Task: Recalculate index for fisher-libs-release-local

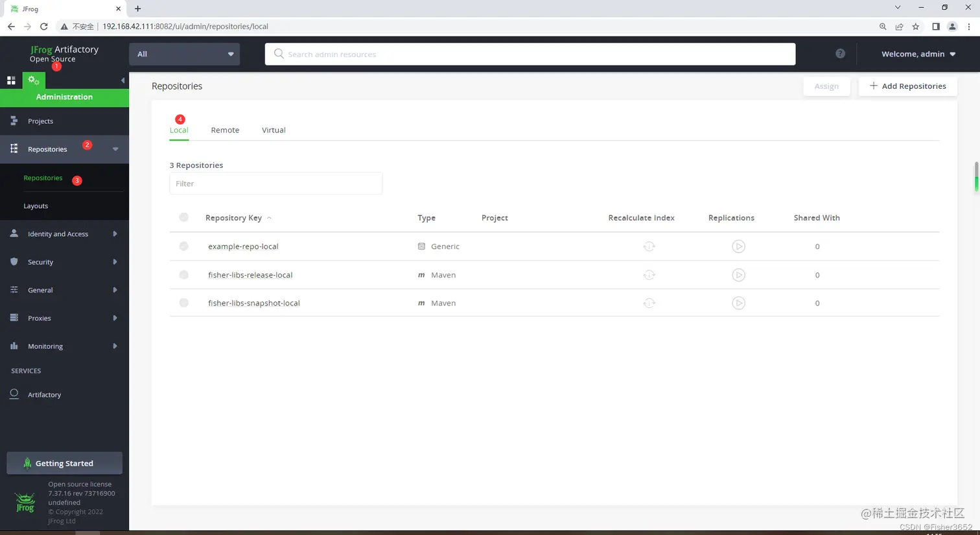Action: click(x=649, y=275)
